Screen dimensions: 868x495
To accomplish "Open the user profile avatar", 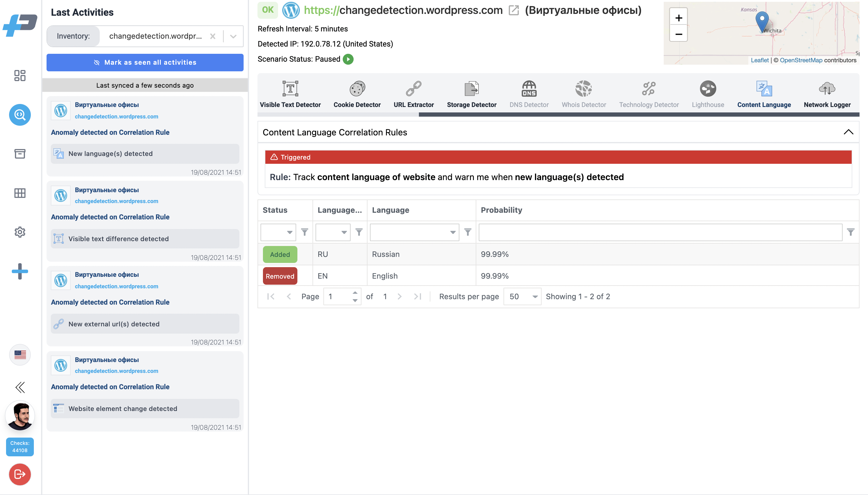I will (20, 416).
